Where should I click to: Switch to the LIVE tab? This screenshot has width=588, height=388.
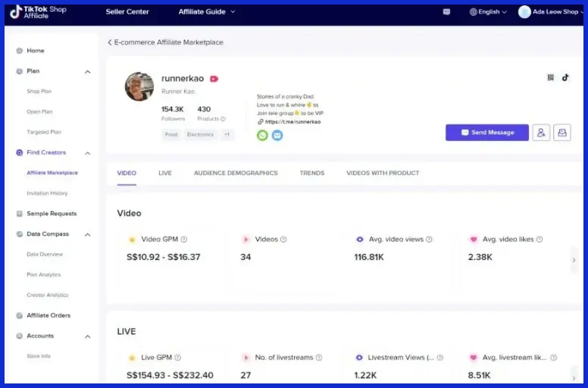click(165, 174)
